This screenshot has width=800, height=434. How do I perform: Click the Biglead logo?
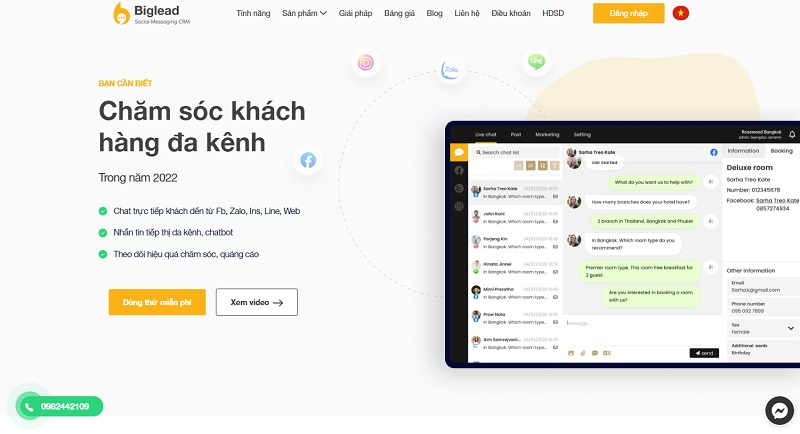coord(152,13)
